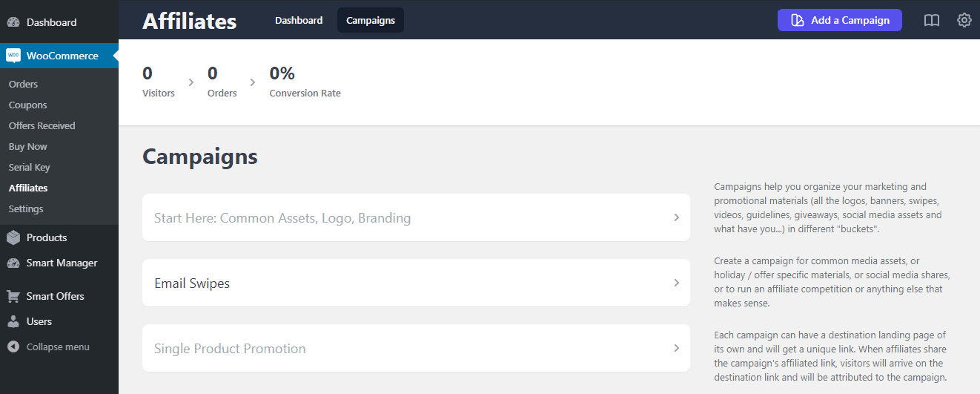Viewport: 980px width, 394px height.
Task: Open Smart Manager menu
Action: 59,263
